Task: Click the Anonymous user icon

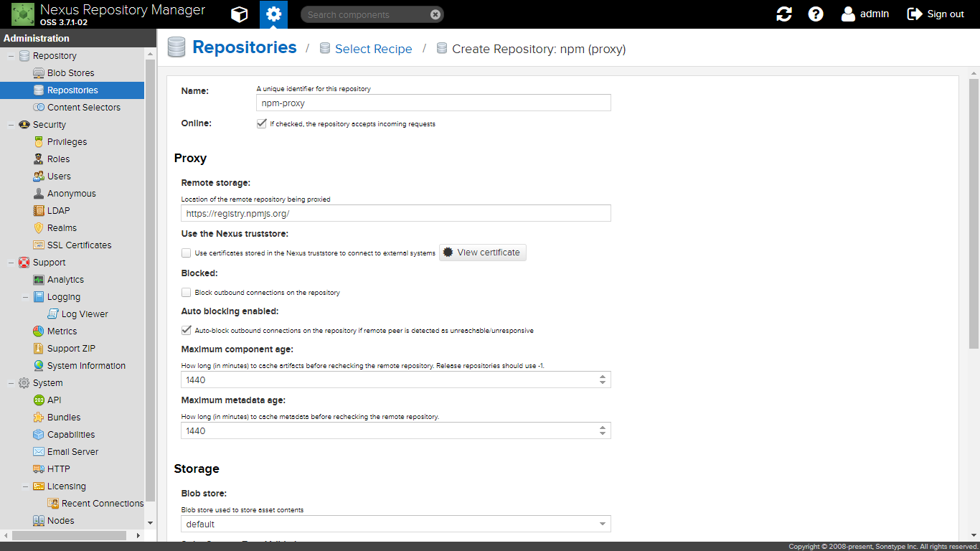Action: (39, 194)
